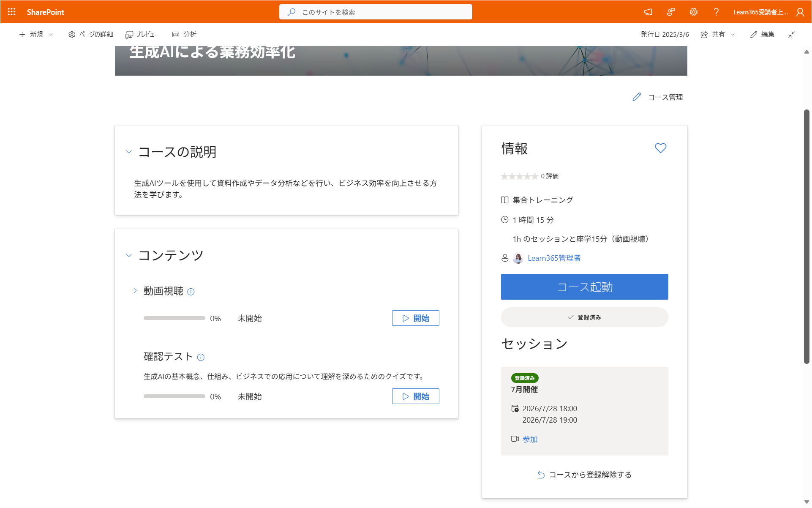Click the 確認テスト progress bar

point(174,396)
